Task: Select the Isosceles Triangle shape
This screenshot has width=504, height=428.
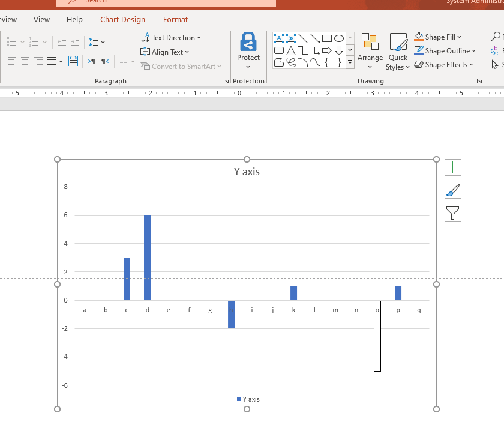Action: [x=291, y=50]
